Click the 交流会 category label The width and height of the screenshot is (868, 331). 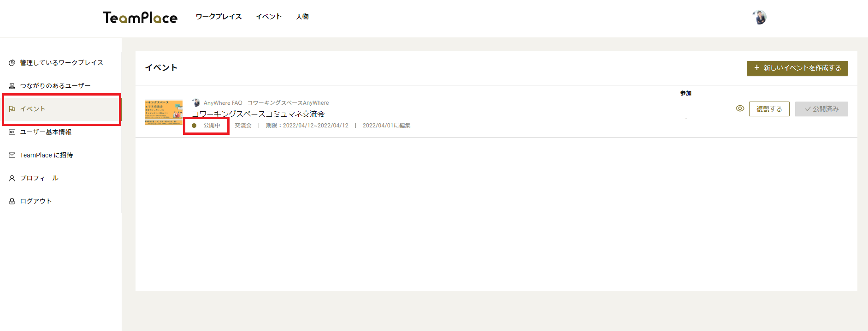point(243,126)
